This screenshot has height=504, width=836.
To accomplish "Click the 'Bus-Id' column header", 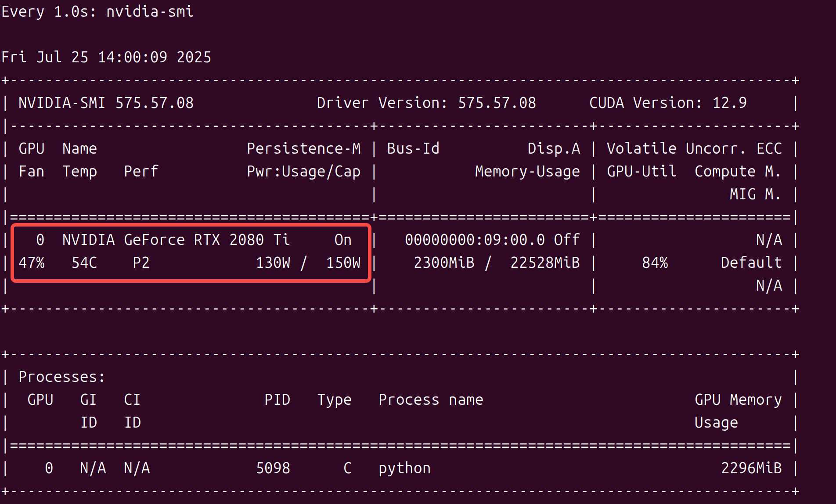I will coord(413,148).
